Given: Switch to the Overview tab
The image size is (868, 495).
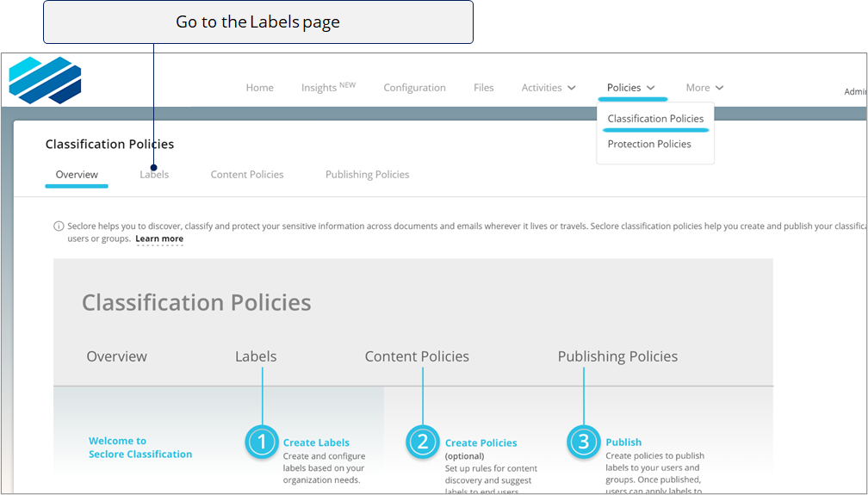Looking at the screenshot, I should click(x=77, y=175).
